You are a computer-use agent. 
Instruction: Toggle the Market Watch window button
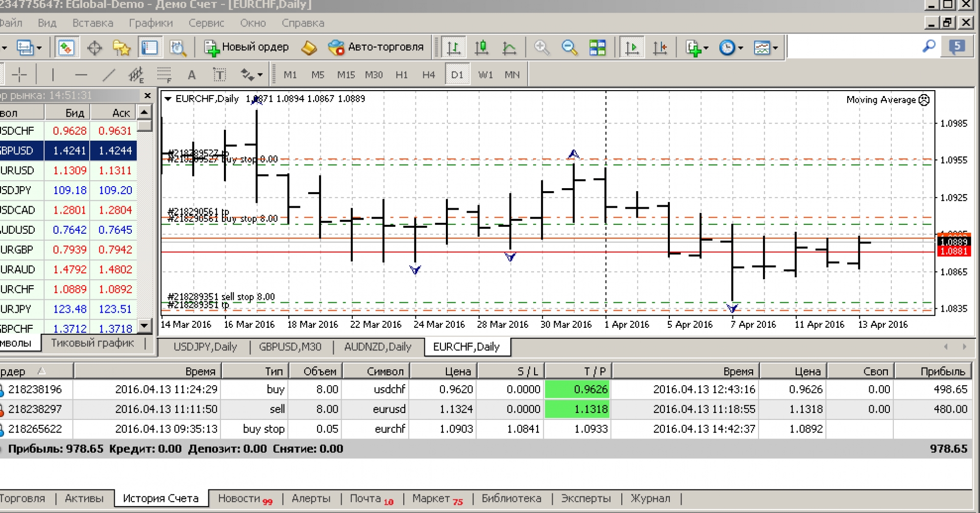(66, 48)
